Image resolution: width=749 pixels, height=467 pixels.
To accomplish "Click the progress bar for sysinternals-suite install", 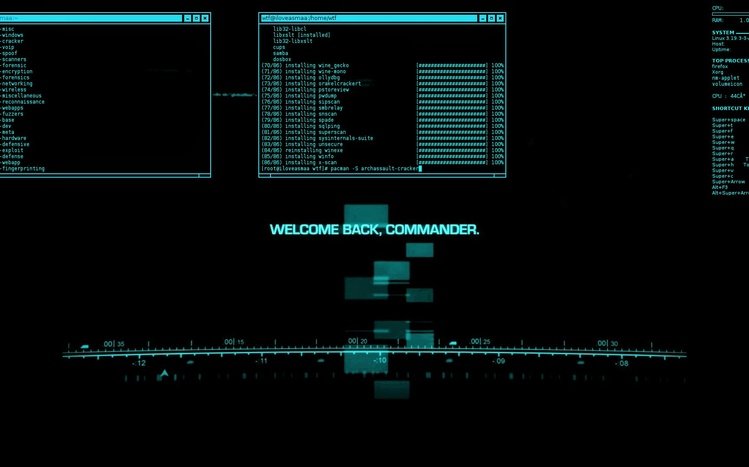I will tap(452, 138).
